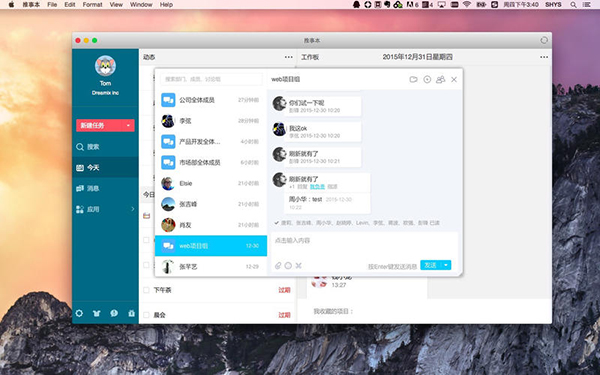The width and height of the screenshot is (600, 375).
Task: Open 应用 apps in the sidebar
Action: (x=105, y=209)
